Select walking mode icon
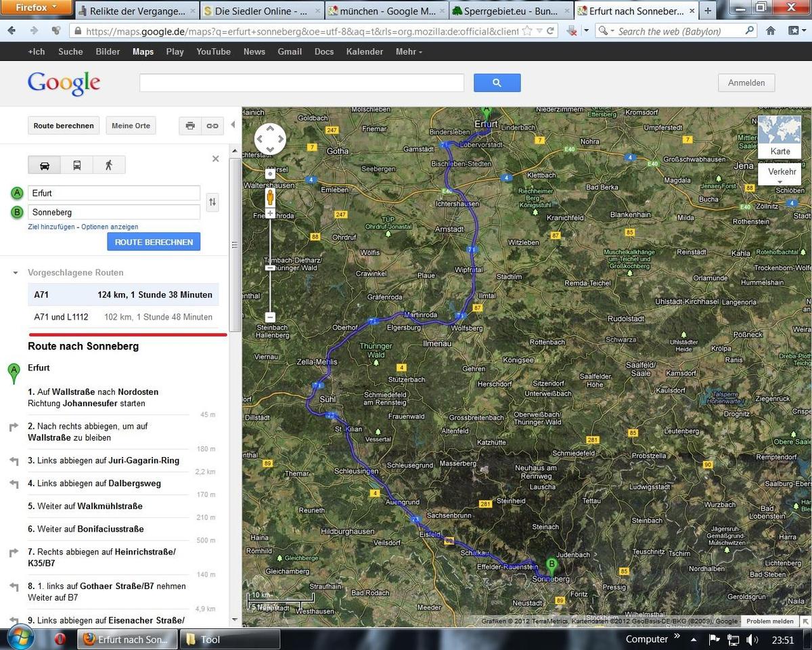This screenshot has width=812, height=650. point(109,165)
